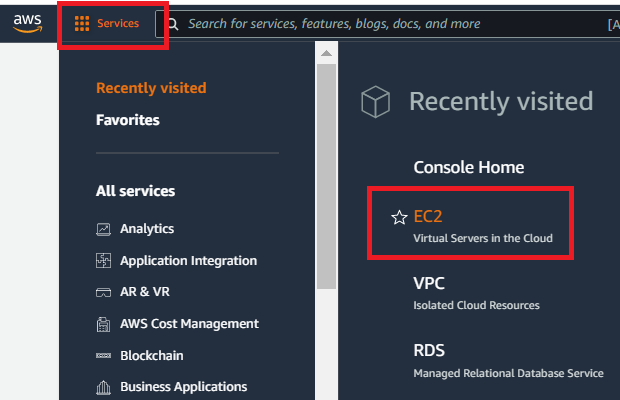
Task: Click the scroll up arrow in sidebar
Action: pos(324,50)
